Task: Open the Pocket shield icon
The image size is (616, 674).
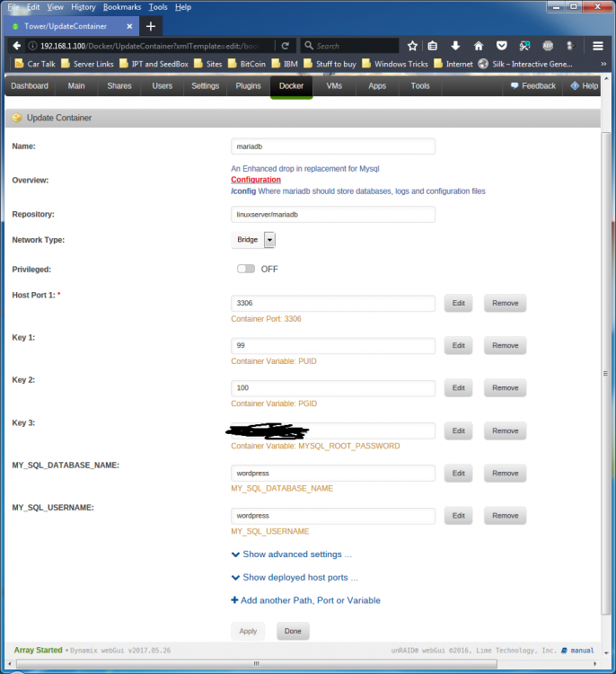Action: (501, 46)
